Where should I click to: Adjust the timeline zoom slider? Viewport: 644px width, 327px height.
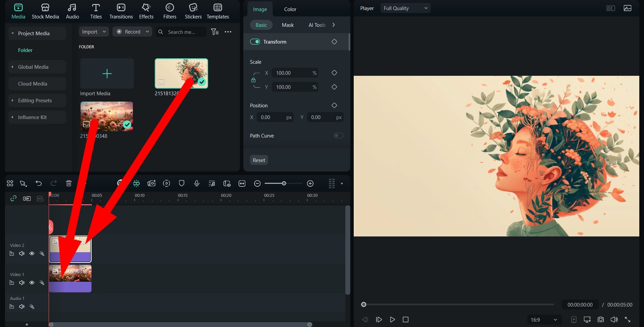pos(284,183)
